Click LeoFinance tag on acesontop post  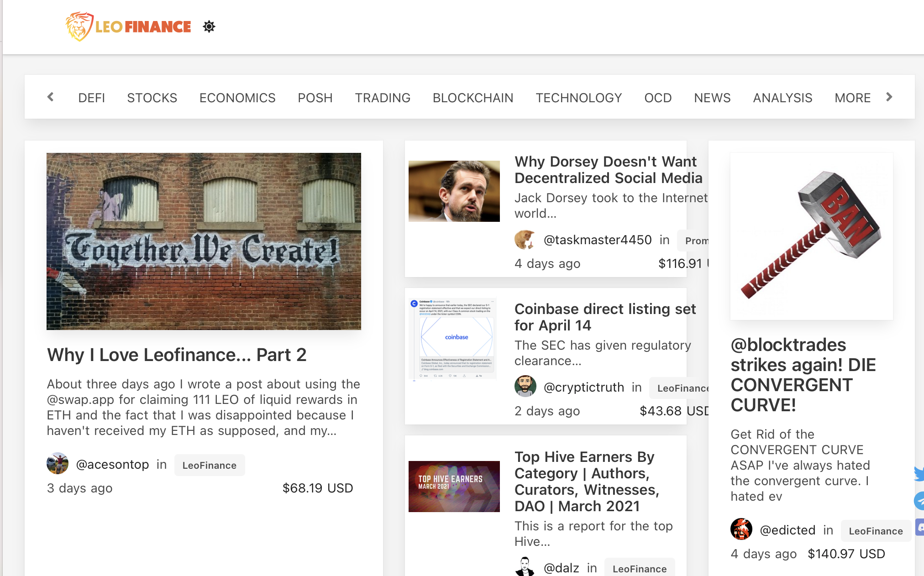210,465
